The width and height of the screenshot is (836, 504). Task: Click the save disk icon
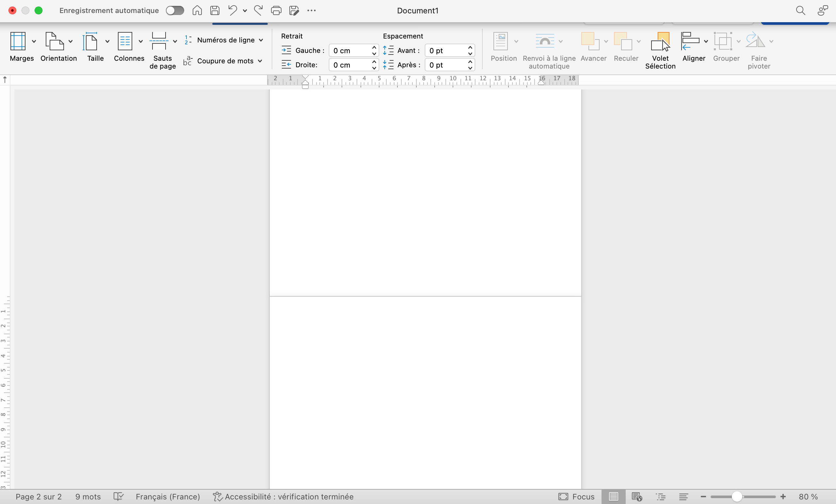tap(215, 10)
